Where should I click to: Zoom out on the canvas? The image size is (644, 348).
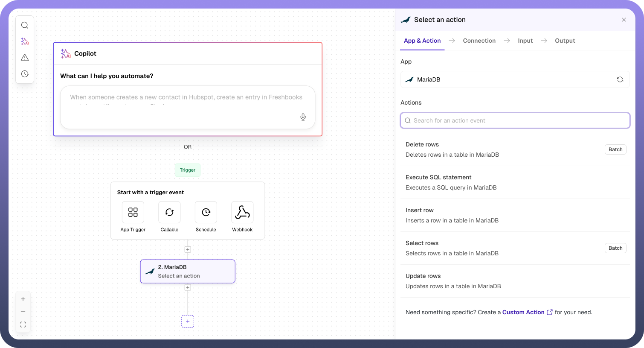[23, 312]
